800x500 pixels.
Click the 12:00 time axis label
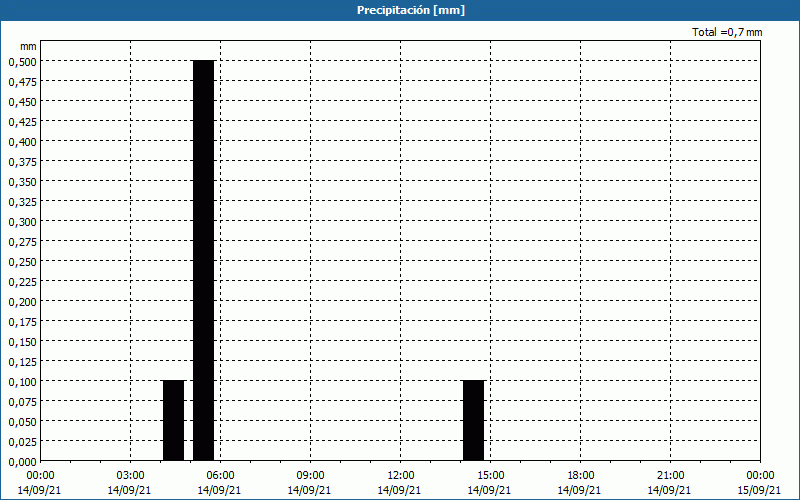click(x=401, y=476)
